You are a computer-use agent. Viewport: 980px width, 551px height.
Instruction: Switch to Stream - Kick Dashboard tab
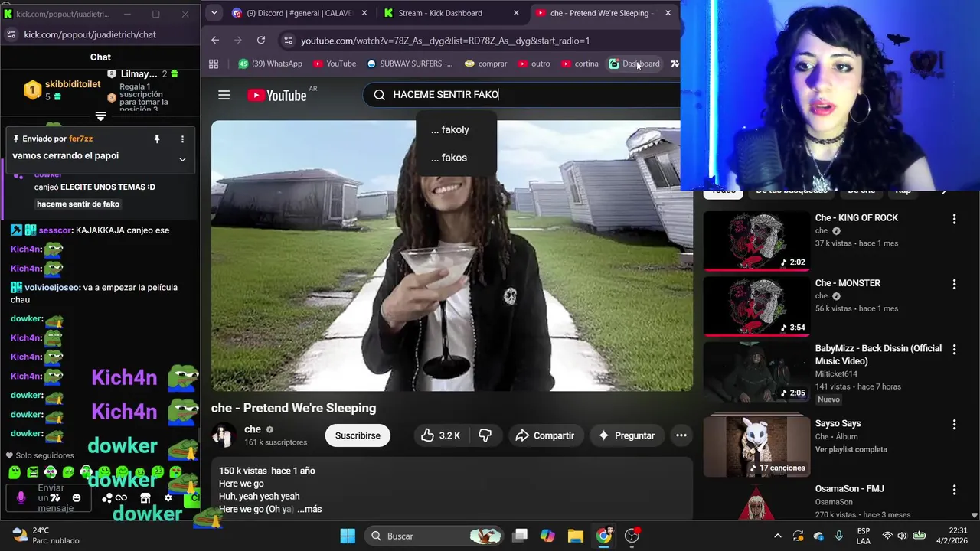pos(451,13)
